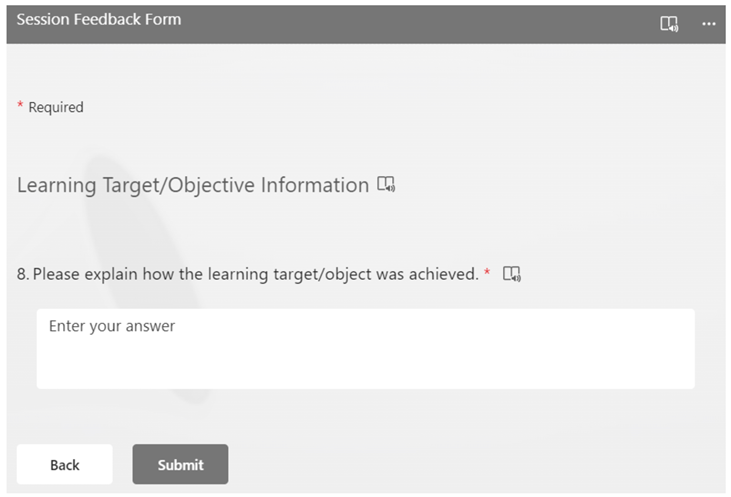The width and height of the screenshot is (731, 497).
Task: Select the Learning Target/Objective Information heading
Action: click(x=193, y=185)
